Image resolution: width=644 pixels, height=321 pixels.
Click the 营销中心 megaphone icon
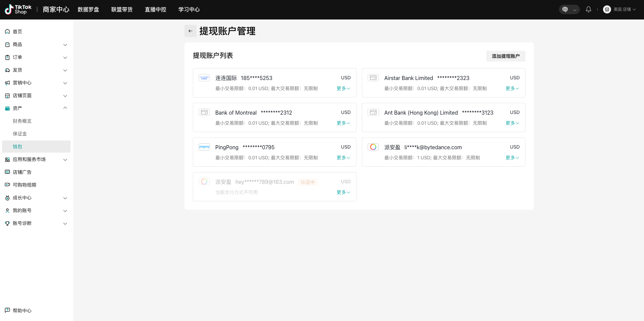pyautogui.click(x=7, y=83)
